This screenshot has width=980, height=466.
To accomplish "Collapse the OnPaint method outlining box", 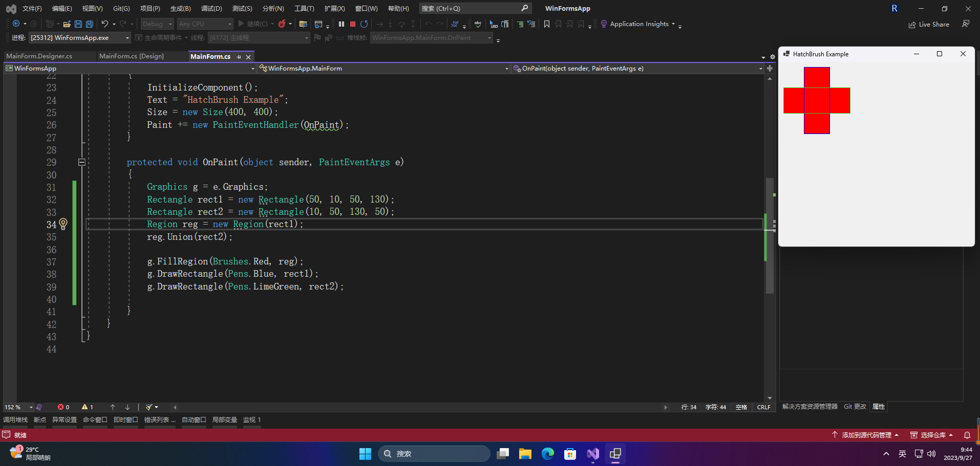I will pyautogui.click(x=81, y=162).
